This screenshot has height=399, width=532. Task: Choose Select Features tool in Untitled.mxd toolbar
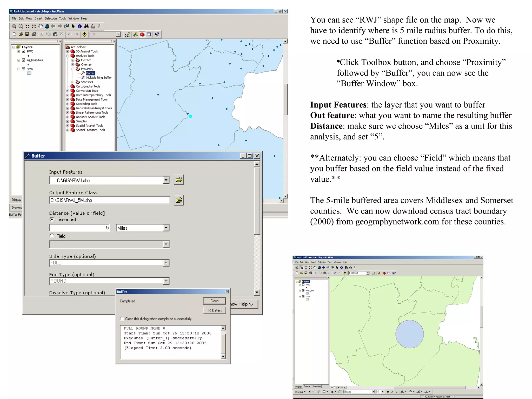pos(66,26)
